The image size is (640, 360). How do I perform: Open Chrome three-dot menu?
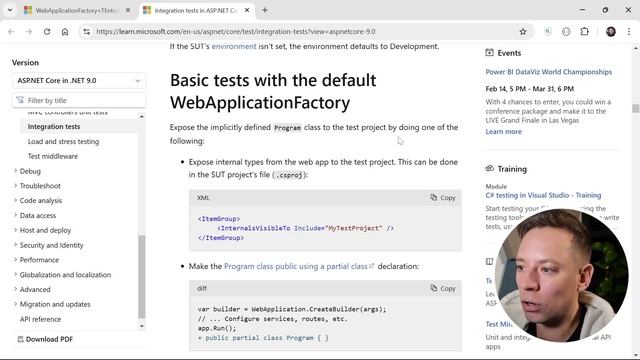[629, 31]
